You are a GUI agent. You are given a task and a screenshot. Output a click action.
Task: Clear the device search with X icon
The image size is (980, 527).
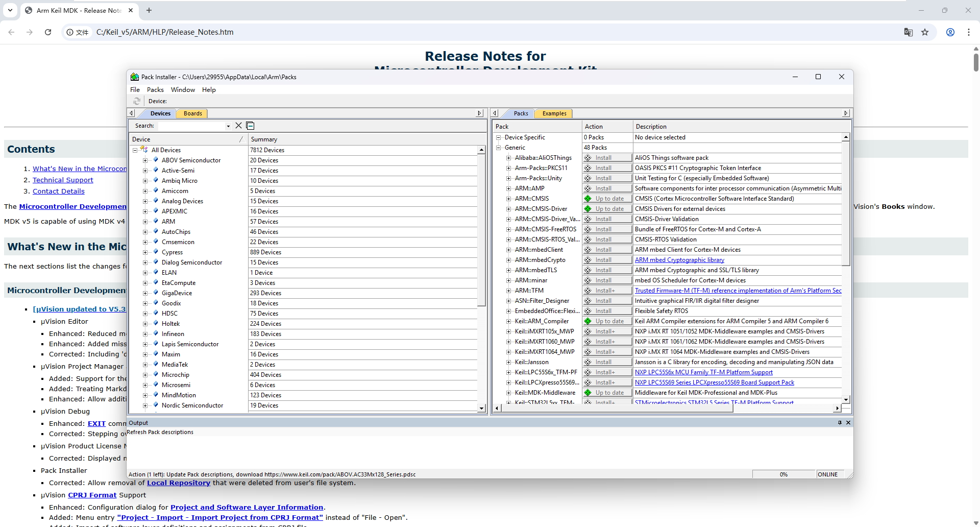coord(238,126)
